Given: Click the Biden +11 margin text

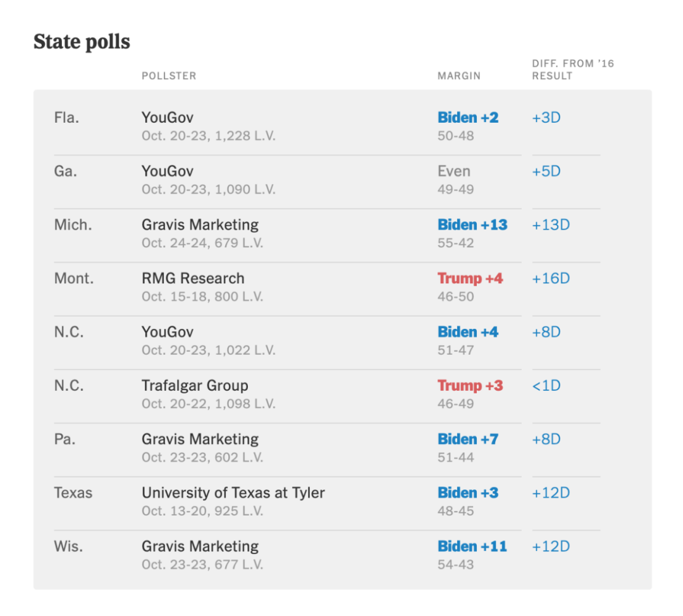Looking at the screenshot, I should [x=472, y=546].
